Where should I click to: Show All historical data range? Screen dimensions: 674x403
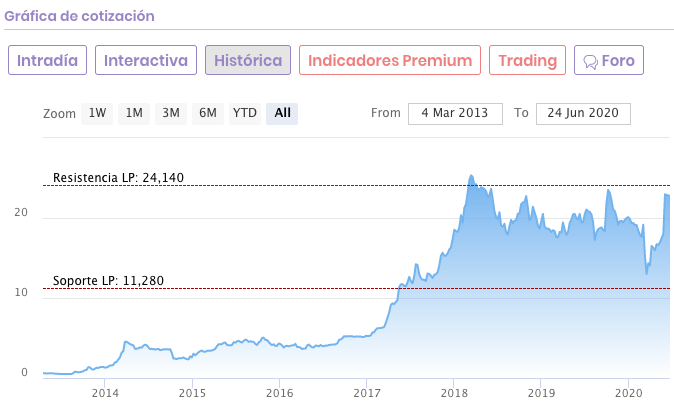tap(282, 113)
